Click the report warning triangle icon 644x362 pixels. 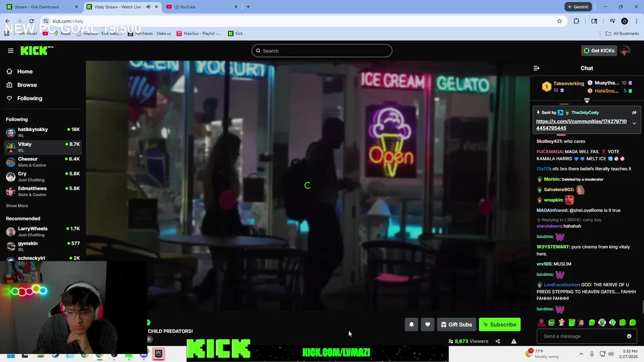514,341
